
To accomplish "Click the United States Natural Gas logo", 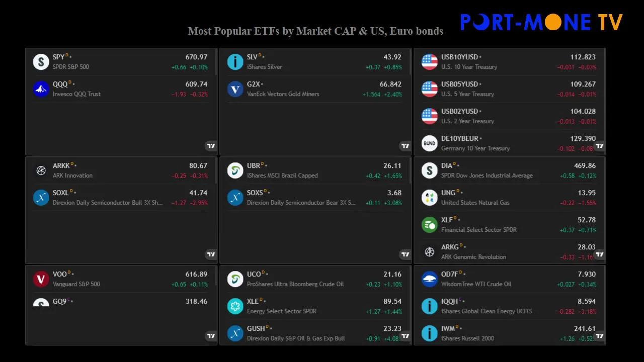I will coord(429,198).
